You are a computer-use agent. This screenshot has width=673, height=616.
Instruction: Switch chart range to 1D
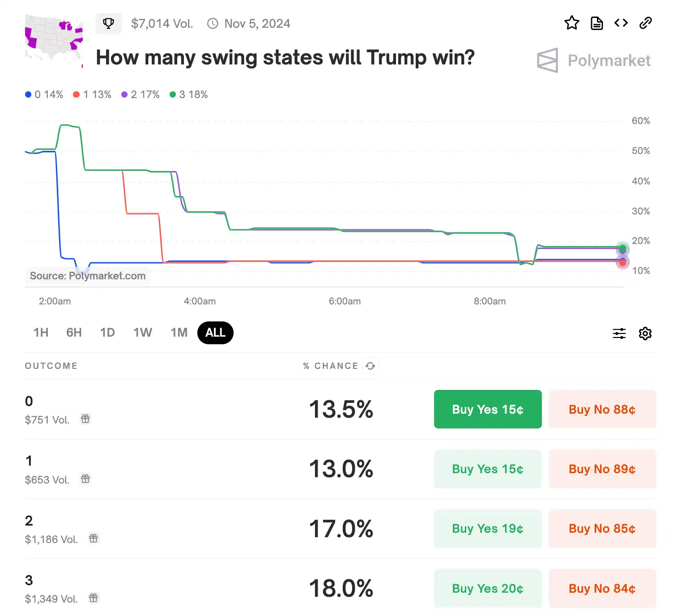click(x=107, y=333)
